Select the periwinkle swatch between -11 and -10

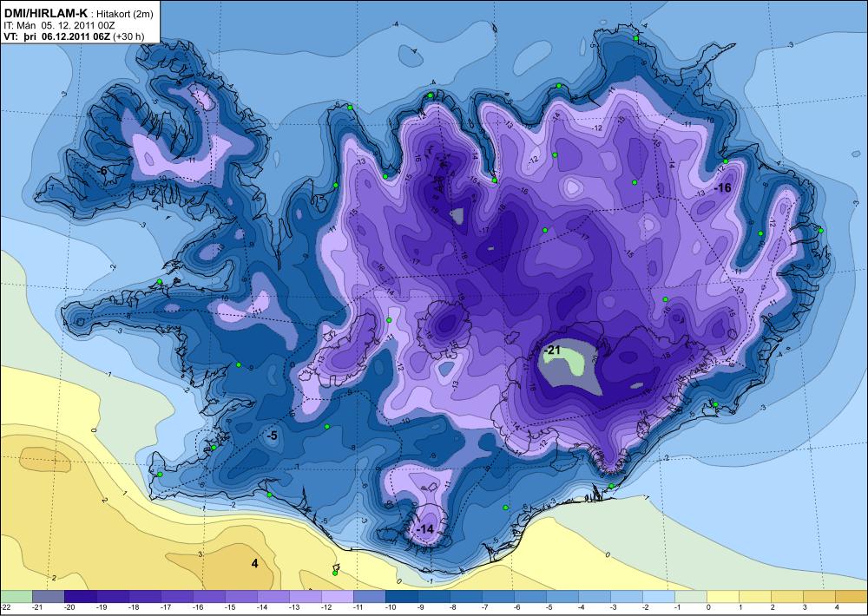[x=369, y=596]
